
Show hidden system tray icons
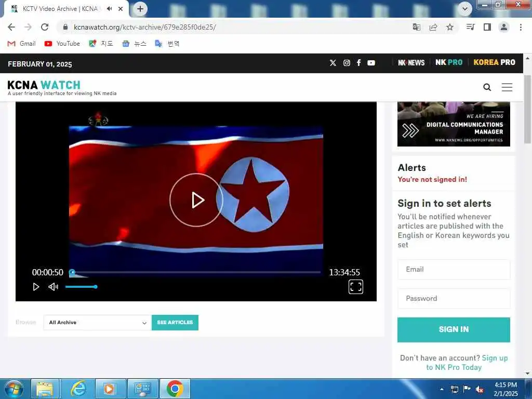pos(442,389)
